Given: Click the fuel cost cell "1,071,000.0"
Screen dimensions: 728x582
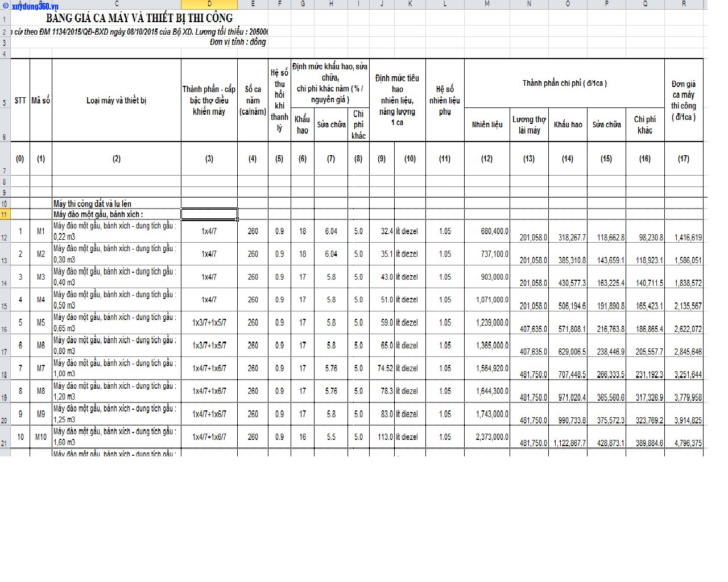Looking at the screenshot, I should (x=487, y=300).
